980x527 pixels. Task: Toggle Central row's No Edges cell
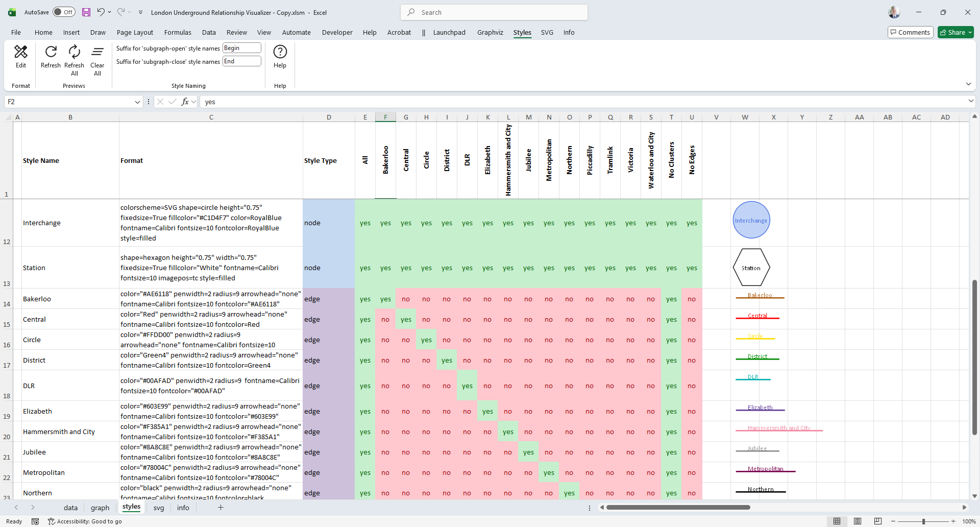[692, 320]
